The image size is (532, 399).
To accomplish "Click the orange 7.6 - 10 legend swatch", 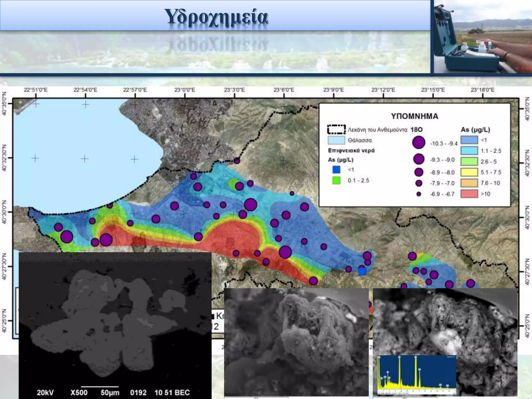I will coord(469,183).
